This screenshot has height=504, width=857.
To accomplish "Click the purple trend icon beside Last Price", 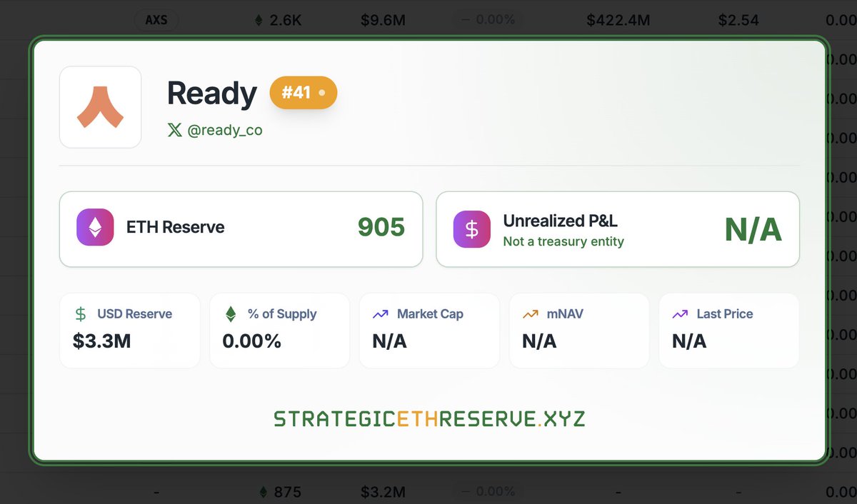I will [681, 314].
